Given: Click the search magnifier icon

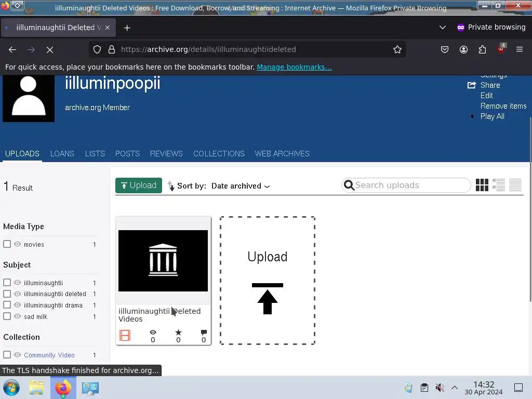Looking at the screenshot, I should coord(349,185).
